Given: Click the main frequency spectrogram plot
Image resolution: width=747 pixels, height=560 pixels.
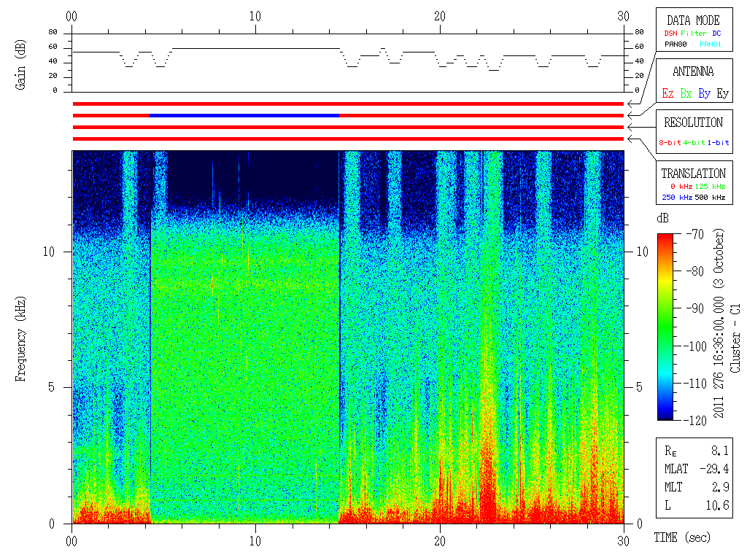Looking at the screenshot, I should click(x=348, y=337).
